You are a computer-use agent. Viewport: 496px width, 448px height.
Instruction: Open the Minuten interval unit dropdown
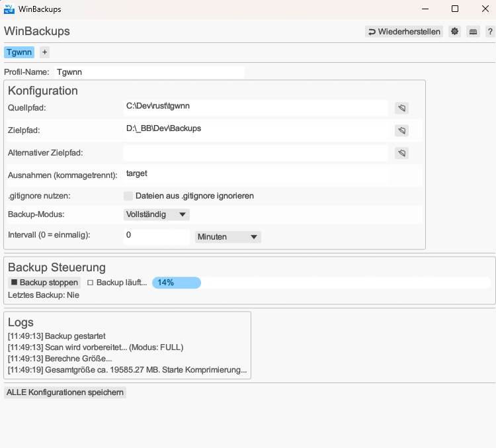pos(227,237)
